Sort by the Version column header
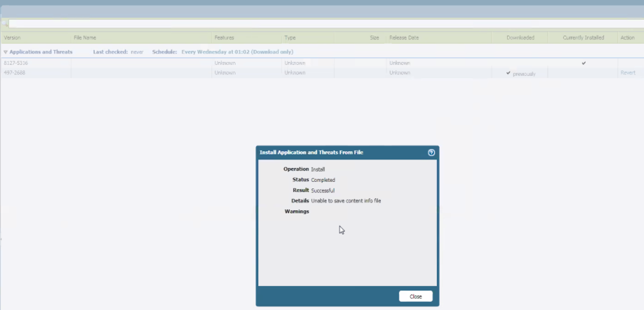Screen dimensions: 644x310 (x=12, y=38)
